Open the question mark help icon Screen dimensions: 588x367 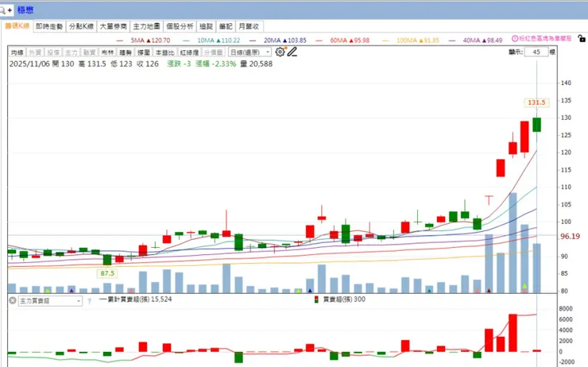click(89, 300)
